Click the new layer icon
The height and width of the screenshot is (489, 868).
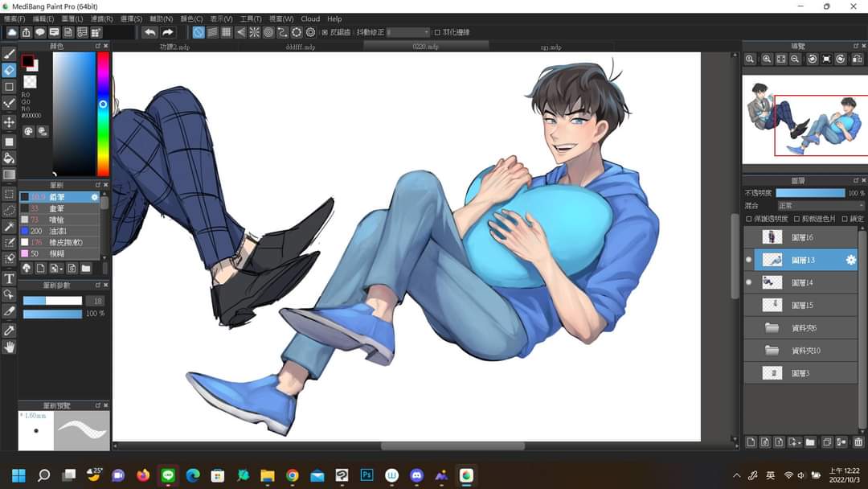751,442
